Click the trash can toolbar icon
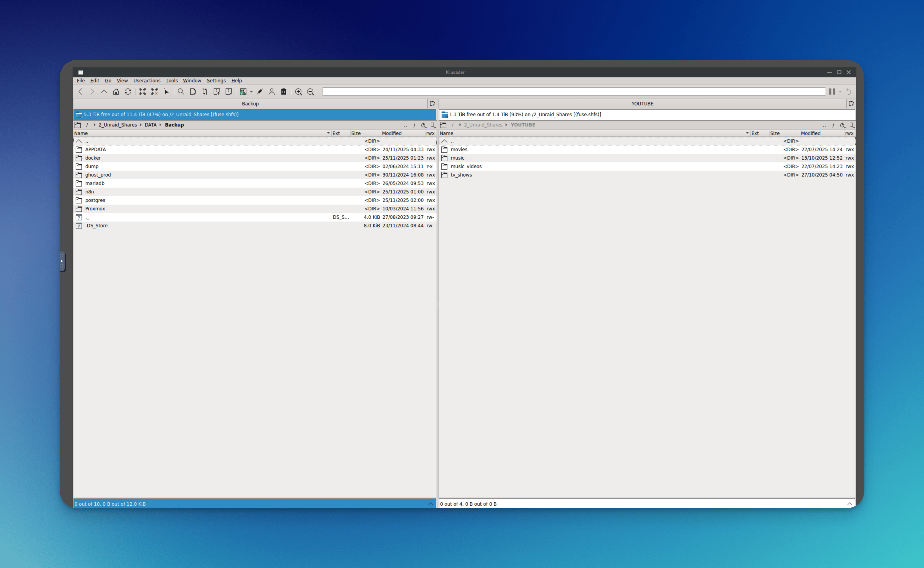Viewport: 924px width, 568px height. [284, 92]
